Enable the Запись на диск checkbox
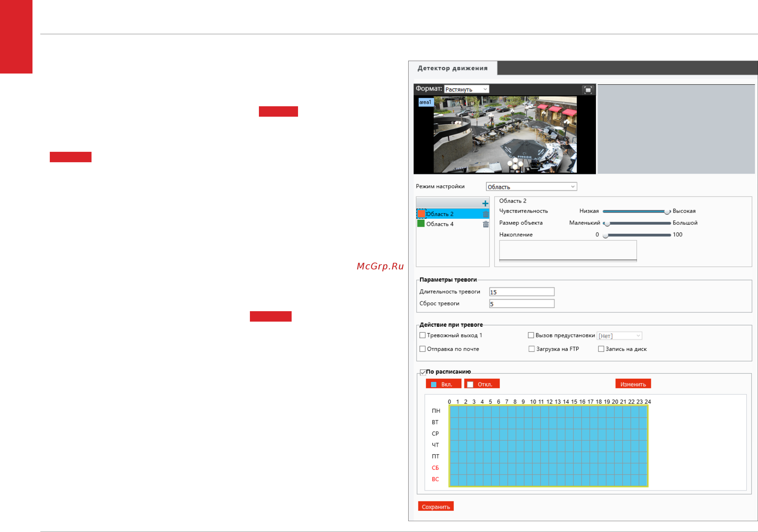 601,349
